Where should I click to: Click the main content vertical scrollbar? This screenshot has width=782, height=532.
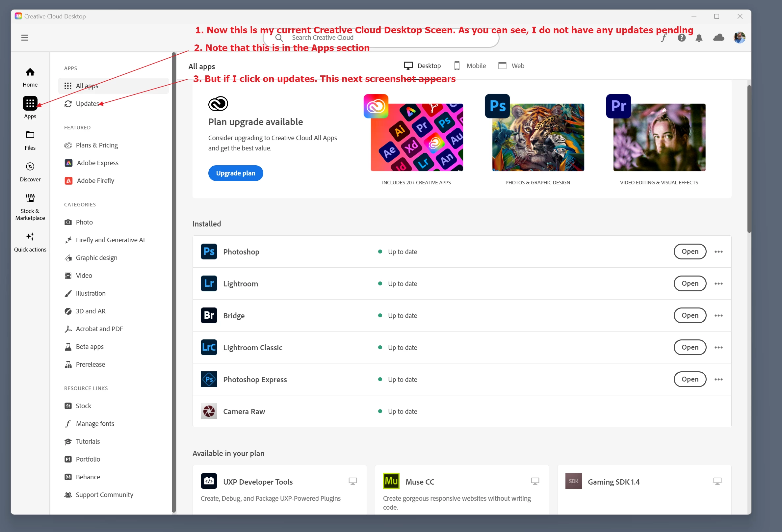(749, 158)
